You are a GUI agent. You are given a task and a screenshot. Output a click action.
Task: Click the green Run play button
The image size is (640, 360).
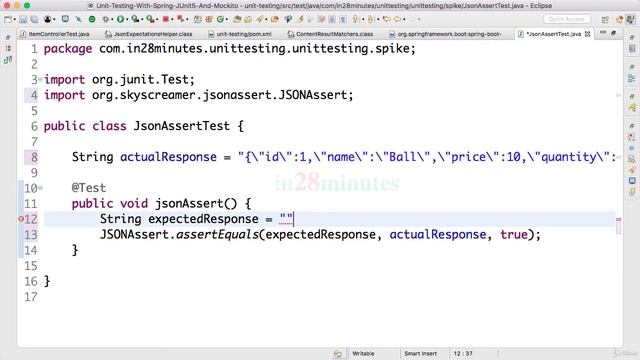click(120, 19)
